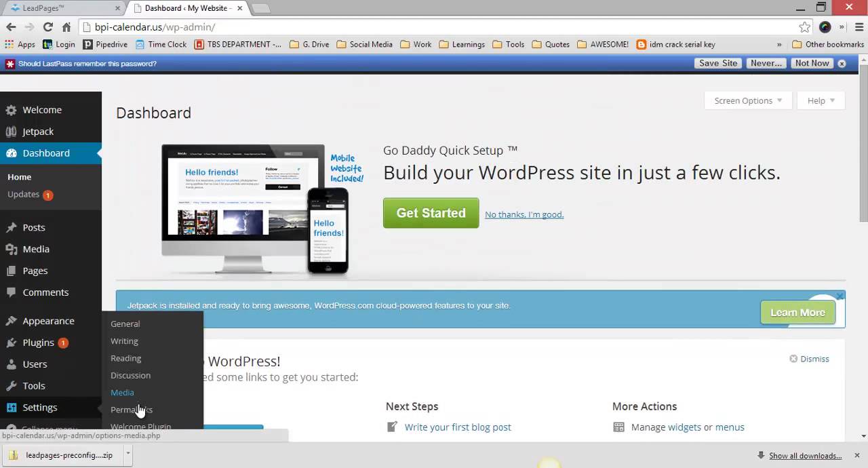This screenshot has width=868, height=468.
Task: Click the Learn More button
Action: coord(797,313)
